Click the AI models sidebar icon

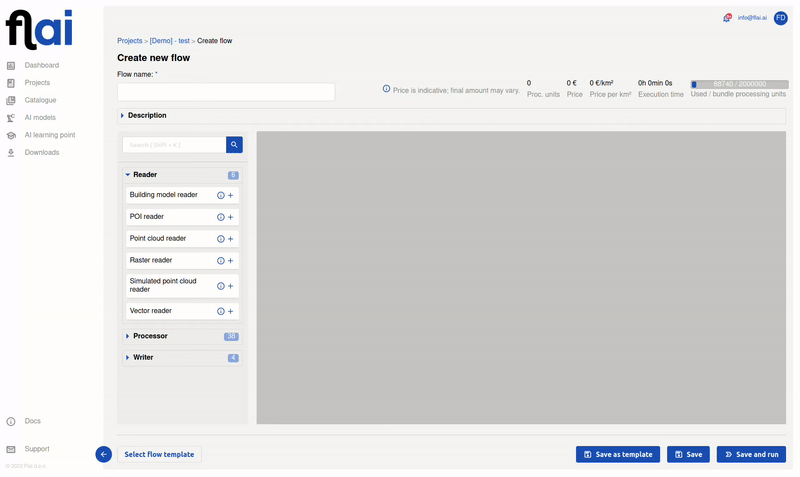(x=11, y=118)
